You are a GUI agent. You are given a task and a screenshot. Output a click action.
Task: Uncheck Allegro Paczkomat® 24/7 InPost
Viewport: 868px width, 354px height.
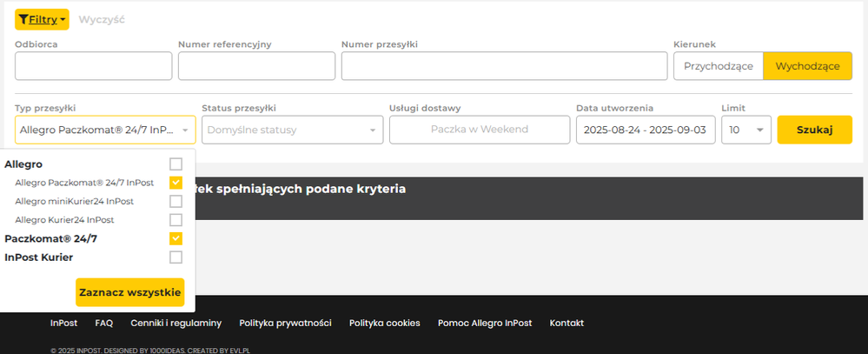(x=176, y=183)
